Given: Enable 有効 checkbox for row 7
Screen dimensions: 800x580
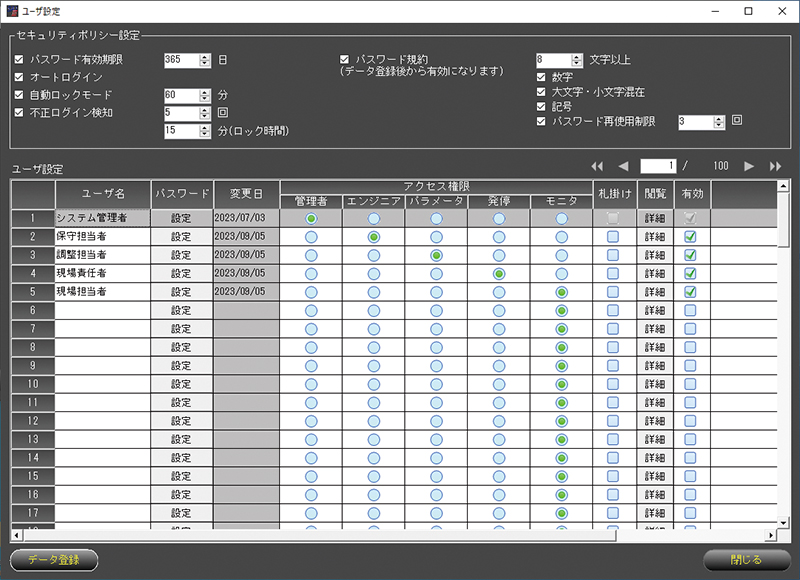Looking at the screenshot, I should click(690, 329).
